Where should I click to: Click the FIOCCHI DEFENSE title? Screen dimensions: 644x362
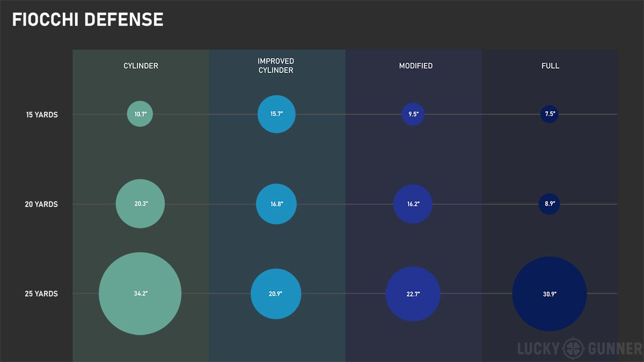(87, 20)
